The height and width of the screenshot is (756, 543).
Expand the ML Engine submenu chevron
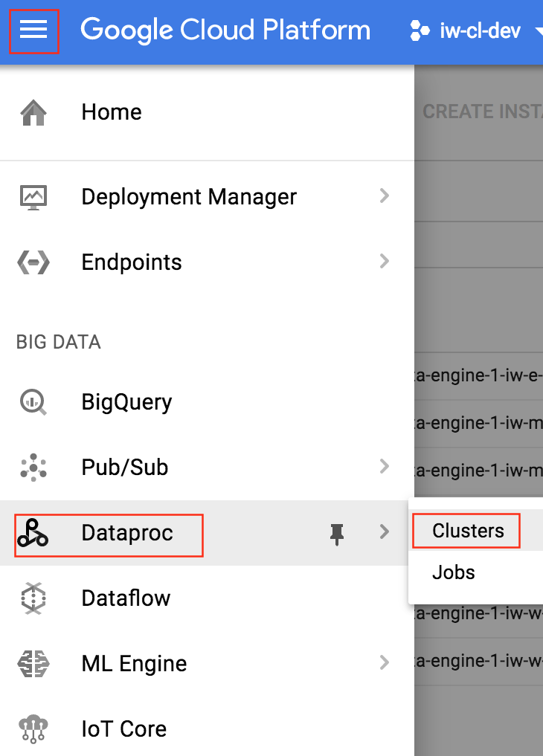(x=385, y=662)
